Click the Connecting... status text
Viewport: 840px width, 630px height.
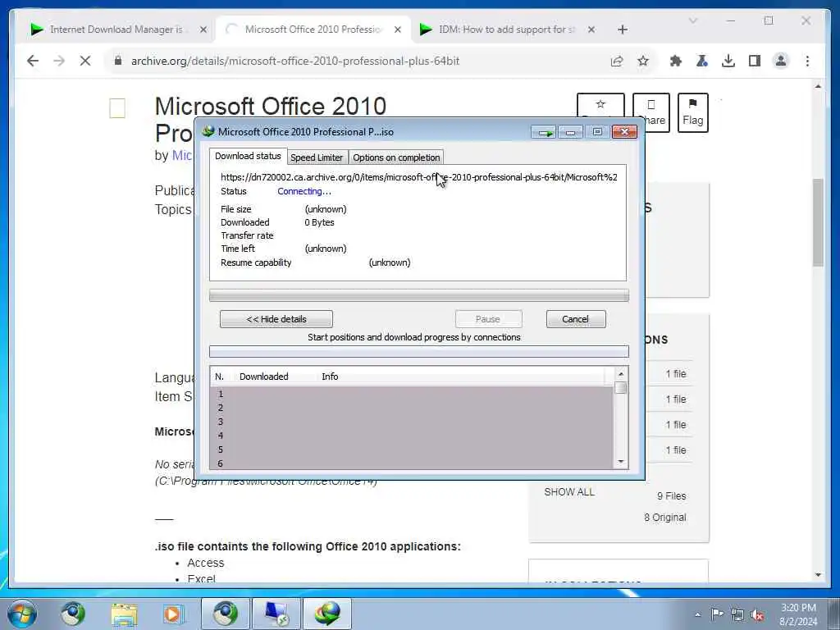click(304, 191)
